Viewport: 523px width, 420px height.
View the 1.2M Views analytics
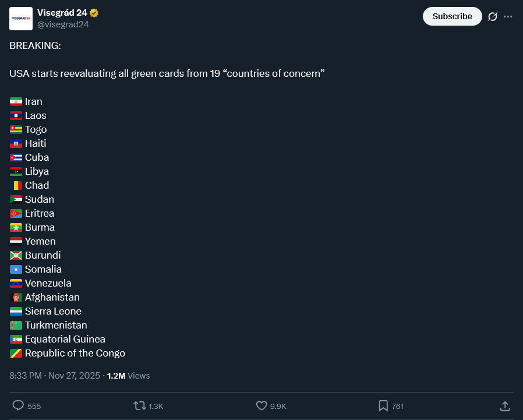(x=128, y=376)
